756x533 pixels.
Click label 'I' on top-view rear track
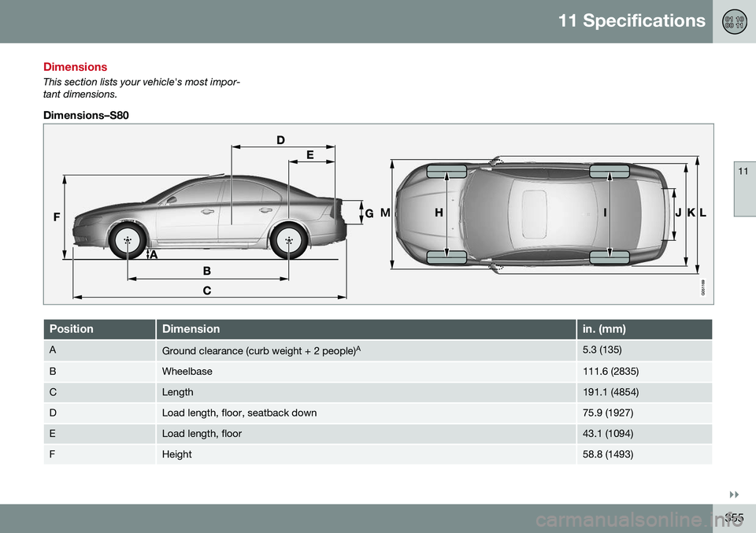[x=605, y=213]
